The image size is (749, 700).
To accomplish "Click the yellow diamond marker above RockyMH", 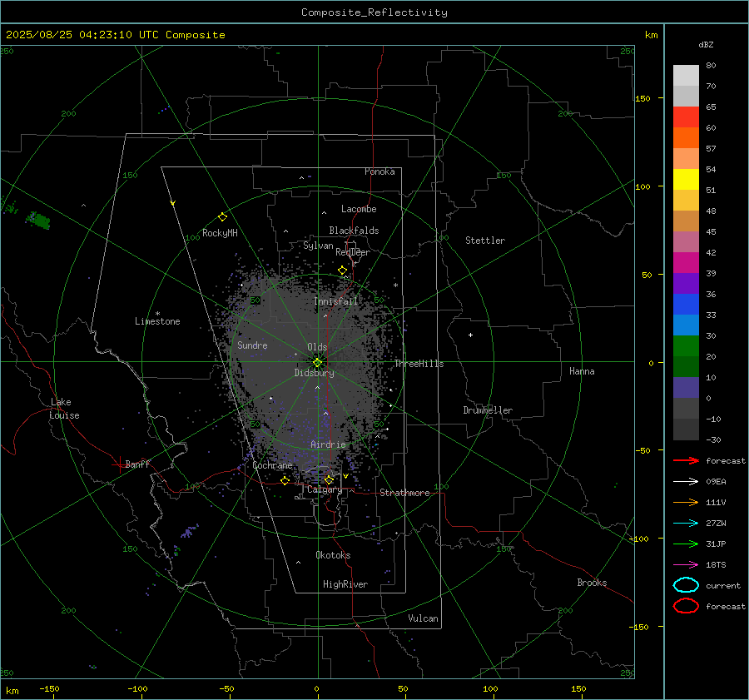I will click(222, 217).
